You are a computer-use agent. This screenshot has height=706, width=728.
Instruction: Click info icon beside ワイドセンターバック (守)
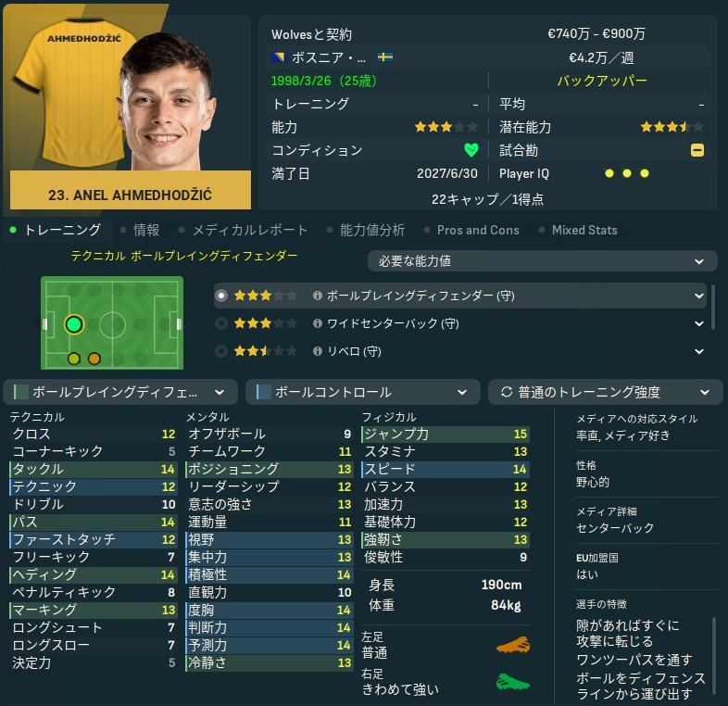(318, 323)
